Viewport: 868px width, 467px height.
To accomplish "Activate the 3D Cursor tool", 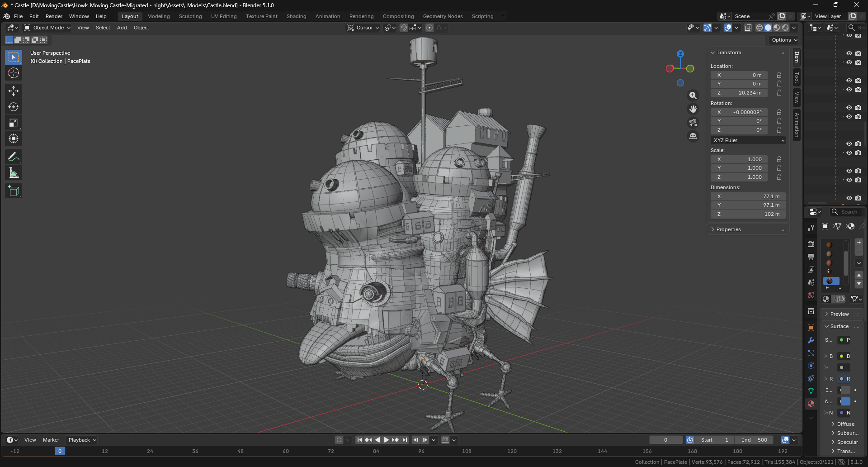I will [14, 73].
